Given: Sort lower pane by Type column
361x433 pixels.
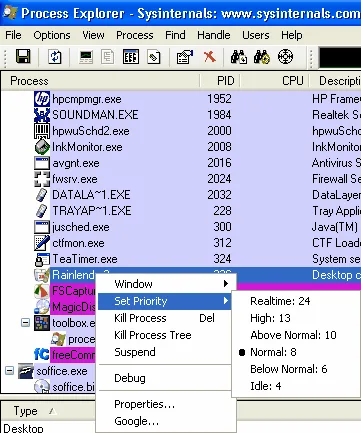Looking at the screenshot, I should (x=26, y=411).
